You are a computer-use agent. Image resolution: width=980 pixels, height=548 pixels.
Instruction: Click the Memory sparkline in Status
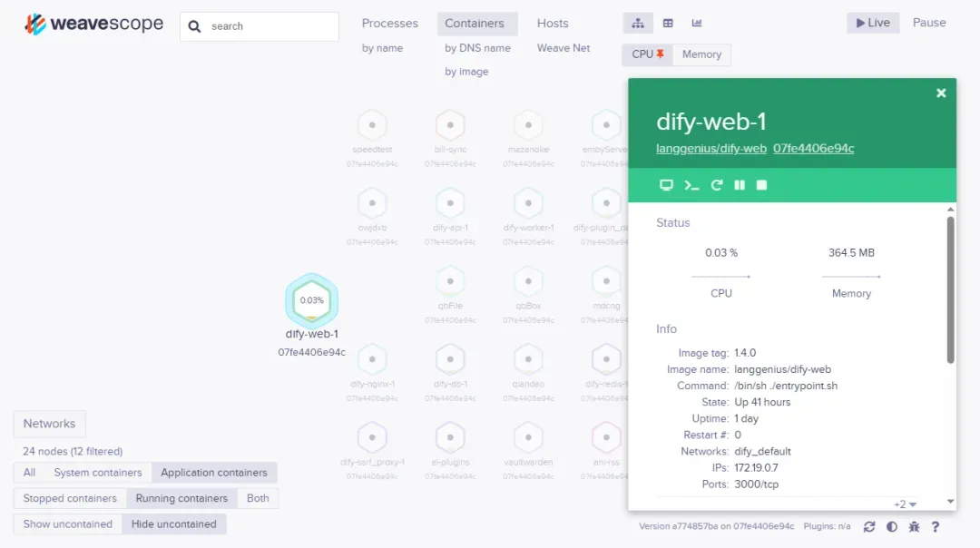(851, 276)
